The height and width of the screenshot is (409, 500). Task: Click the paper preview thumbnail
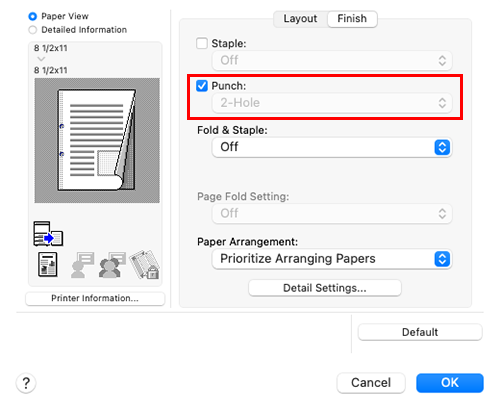97,140
